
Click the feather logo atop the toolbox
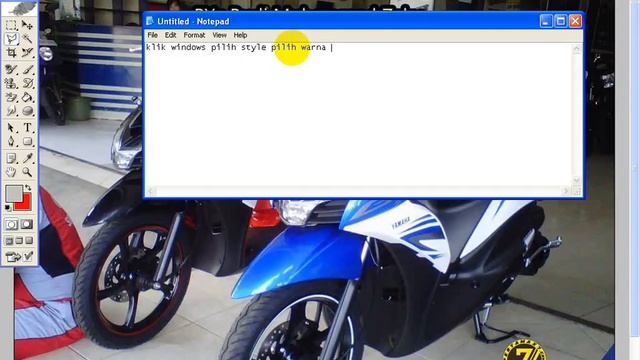coord(19,8)
